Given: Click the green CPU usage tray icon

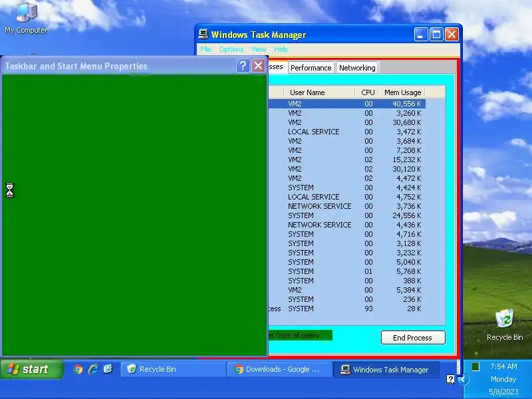Looking at the screenshot, I should 475,366.
